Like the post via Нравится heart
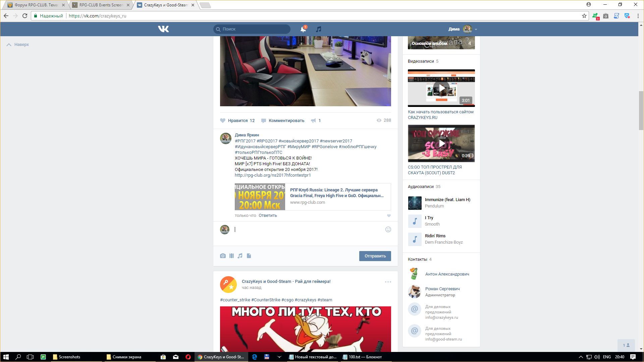Image resolution: width=644 pixels, height=362 pixels. coord(223,121)
